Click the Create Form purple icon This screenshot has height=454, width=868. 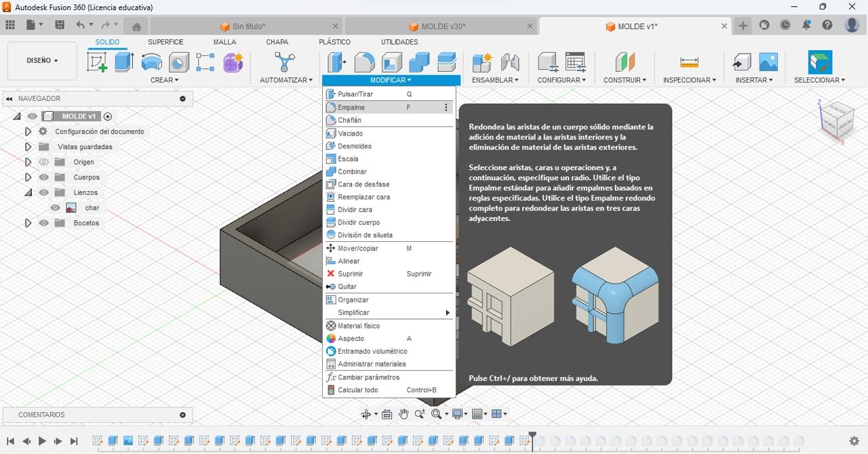[x=233, y=62]
